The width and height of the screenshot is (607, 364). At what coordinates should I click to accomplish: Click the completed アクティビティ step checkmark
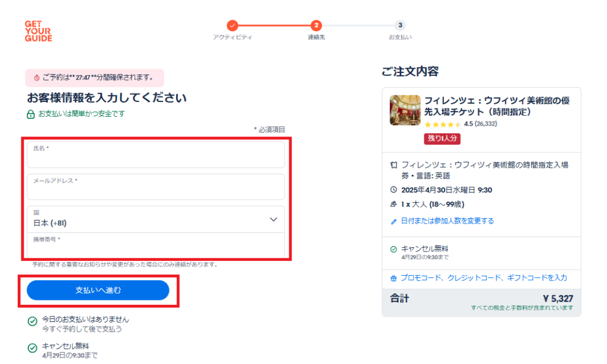click(232, 25)
